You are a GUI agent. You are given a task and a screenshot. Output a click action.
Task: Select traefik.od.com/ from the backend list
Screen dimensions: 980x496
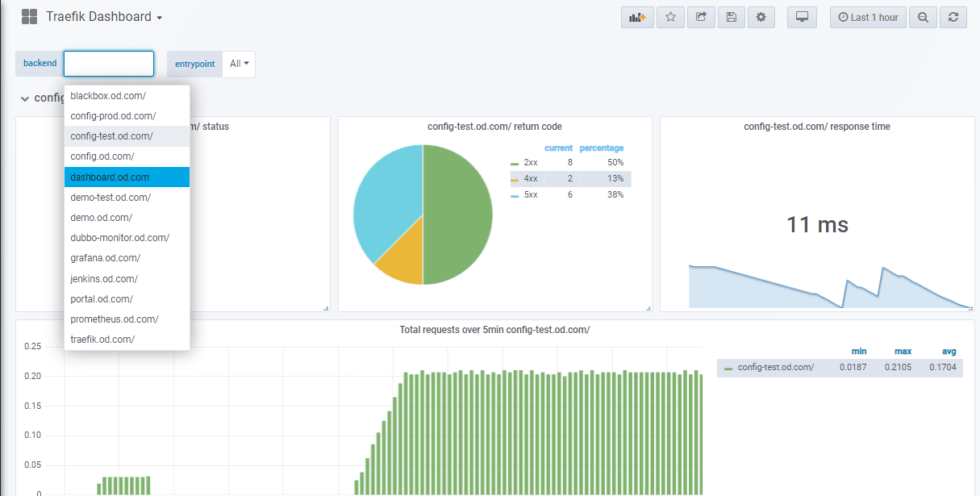point(127,340)
